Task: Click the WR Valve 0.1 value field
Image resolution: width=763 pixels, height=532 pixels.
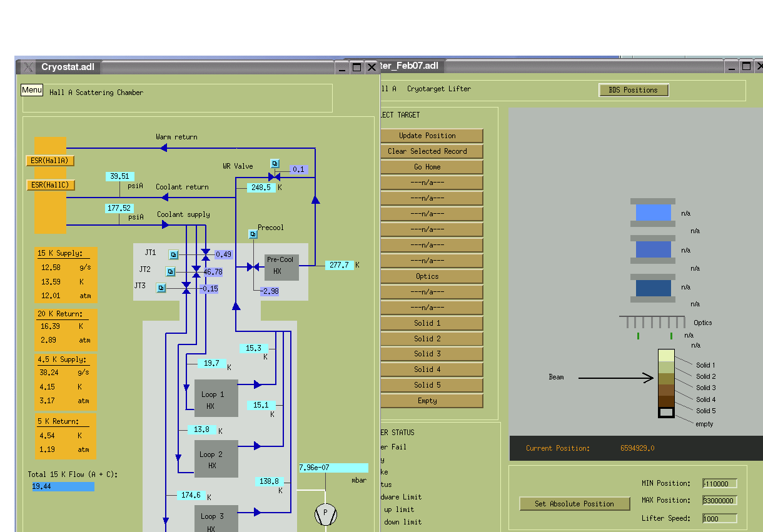Action: click(x=300, y=169)
